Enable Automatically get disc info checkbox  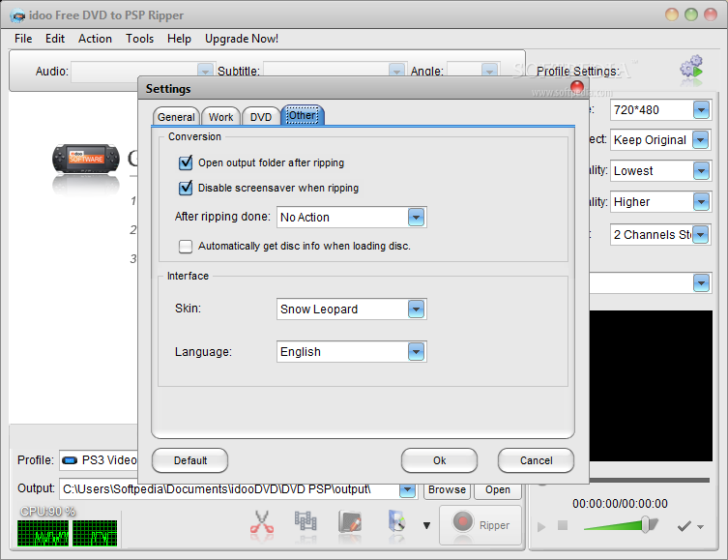(x=186, y=246)
